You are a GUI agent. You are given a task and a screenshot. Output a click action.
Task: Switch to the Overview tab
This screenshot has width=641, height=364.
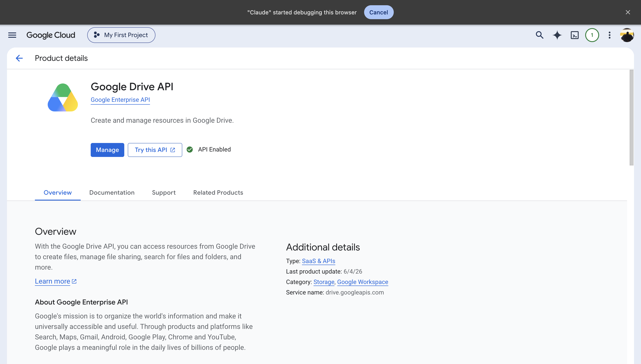click(x=58, y=192)
